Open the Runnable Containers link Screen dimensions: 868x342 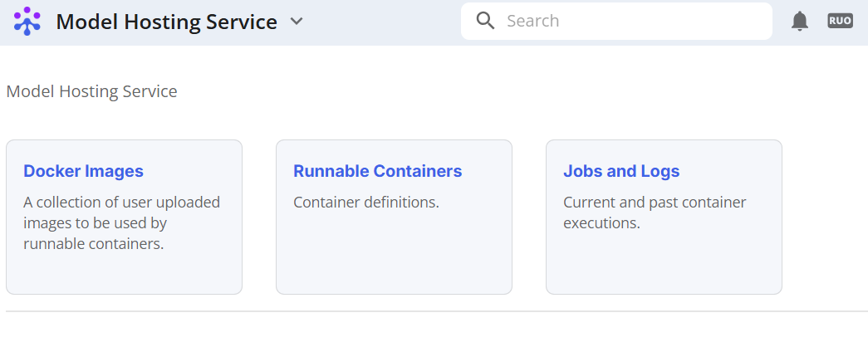point(378,172)
